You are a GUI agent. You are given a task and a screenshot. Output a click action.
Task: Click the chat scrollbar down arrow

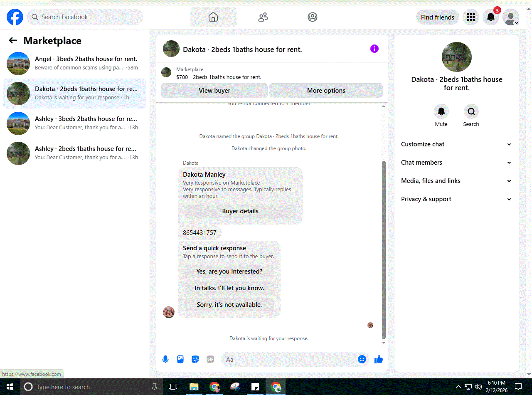[x=384, y=343]
